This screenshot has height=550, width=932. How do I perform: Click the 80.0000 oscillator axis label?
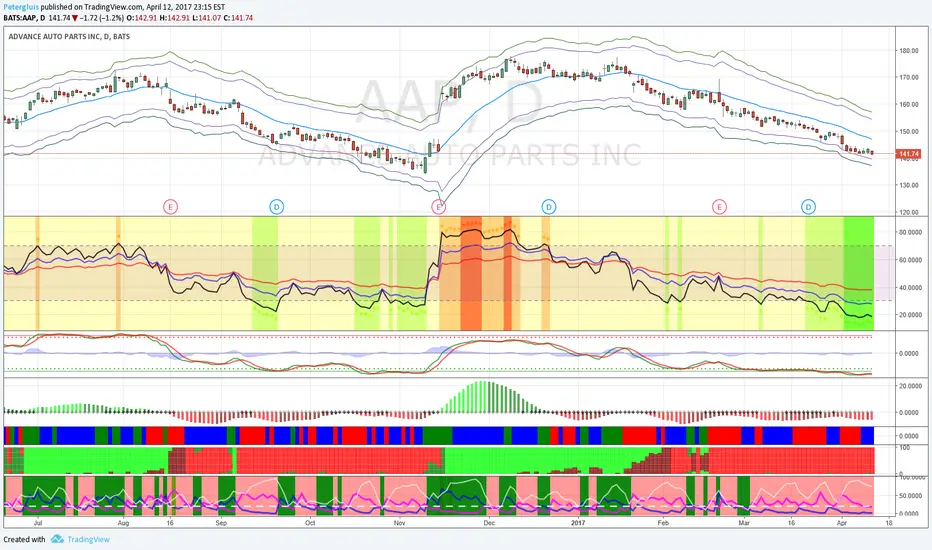(x=910, y=232)
